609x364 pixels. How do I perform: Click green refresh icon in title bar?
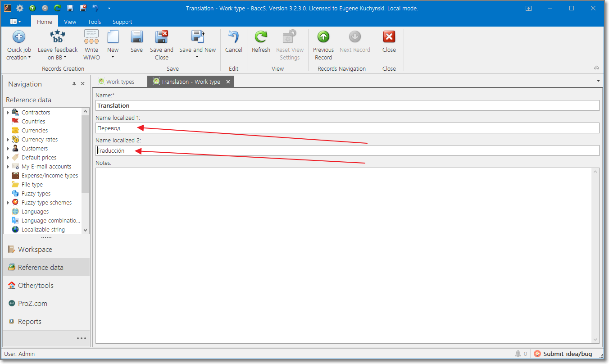(57, 8)
